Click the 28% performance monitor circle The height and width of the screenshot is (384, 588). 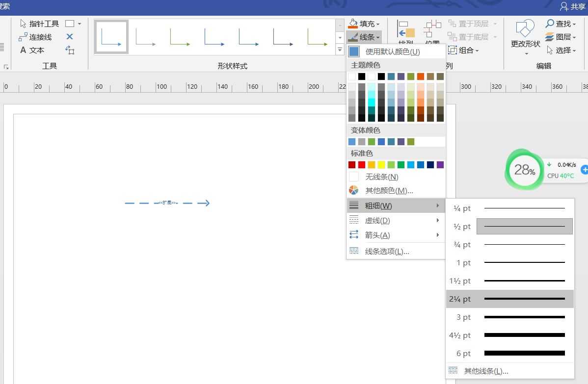point(524,170)
